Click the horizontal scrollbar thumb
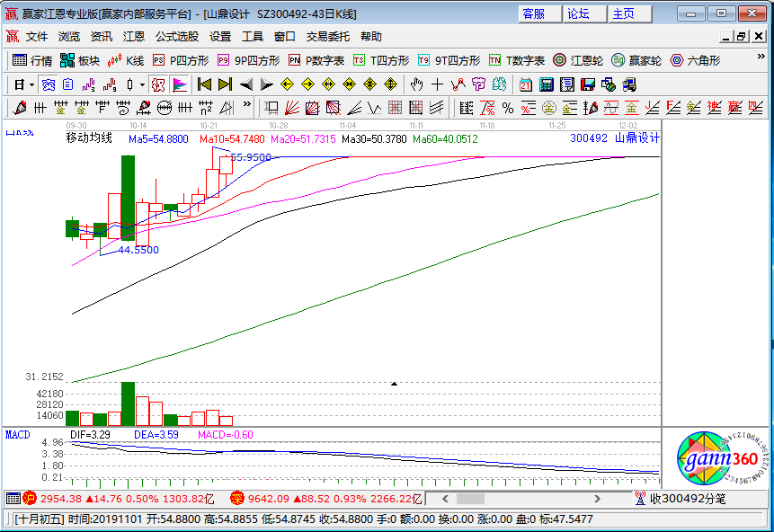Image resolution: width=774 pixels, height=532 pixels. pos(470,499)
